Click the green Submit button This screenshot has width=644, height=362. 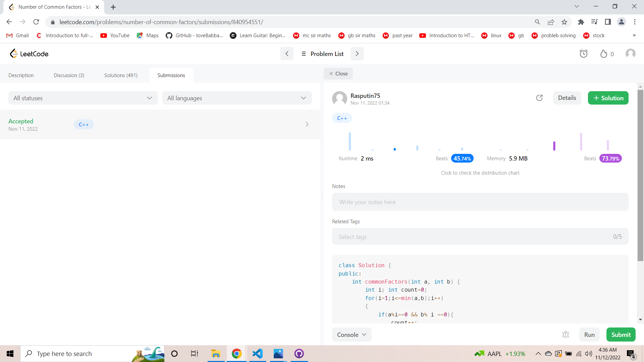[x=621, y=335]
